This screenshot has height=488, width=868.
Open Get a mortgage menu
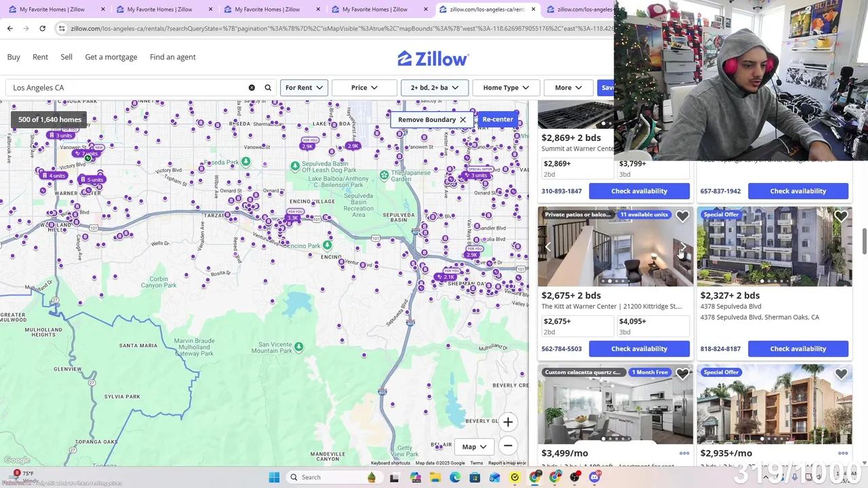pyautogui.click(x=111, y=57)
